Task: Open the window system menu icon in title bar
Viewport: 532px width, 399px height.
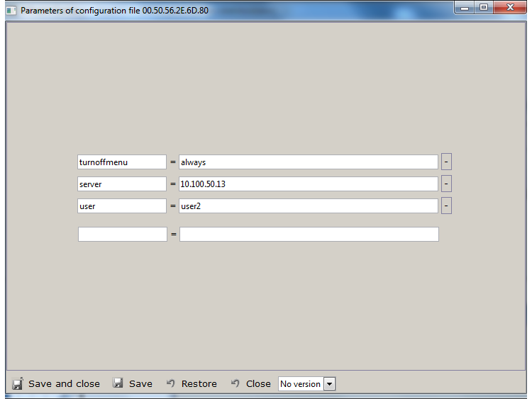Action: tap(11, 11)
